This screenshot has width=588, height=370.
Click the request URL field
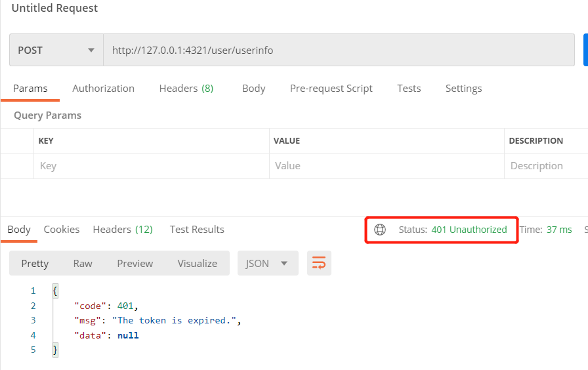tap(338, 50)
